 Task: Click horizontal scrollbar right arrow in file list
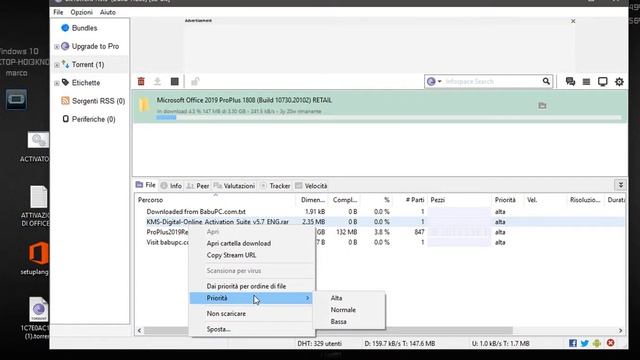[x=620, y=331]
